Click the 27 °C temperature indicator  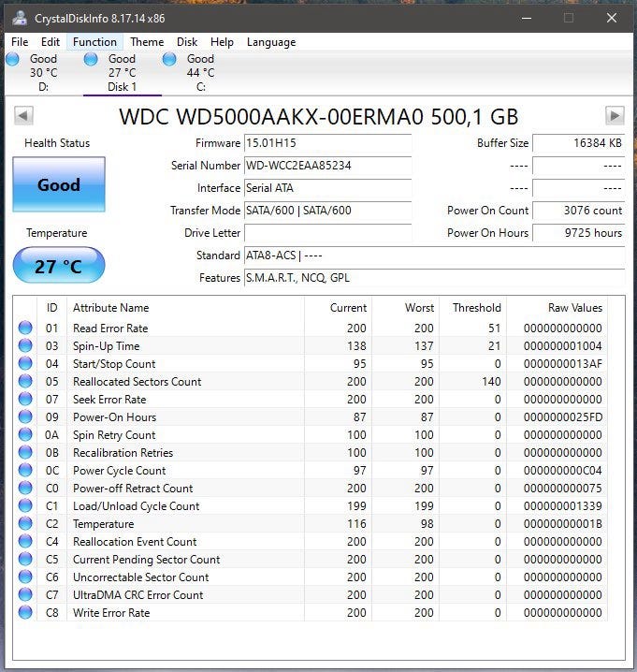point(58,266)
